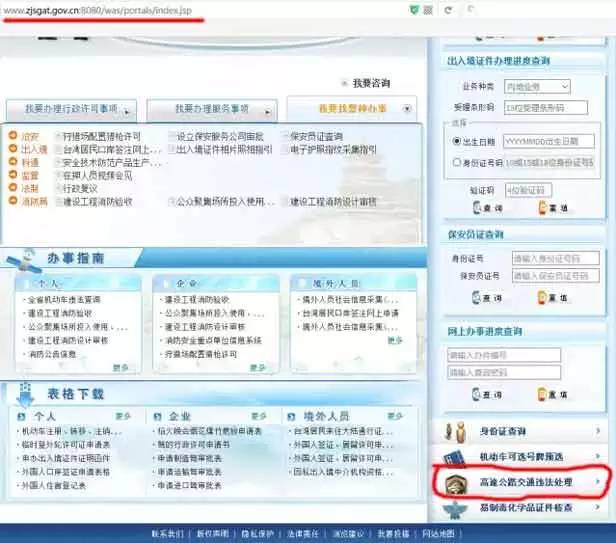Screen dimensions: 616x543
Task: Select the 身份证号码 radio button
Action: click(457, 162)
